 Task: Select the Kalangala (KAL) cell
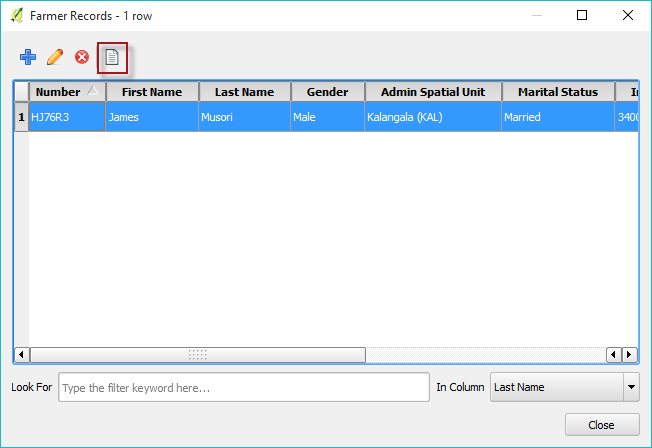click(x=433, y=117)
